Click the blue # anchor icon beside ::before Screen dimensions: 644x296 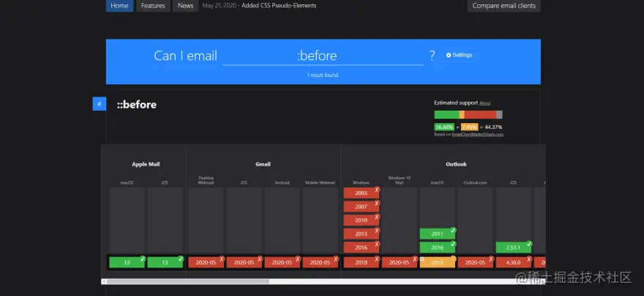click(100, 104)
